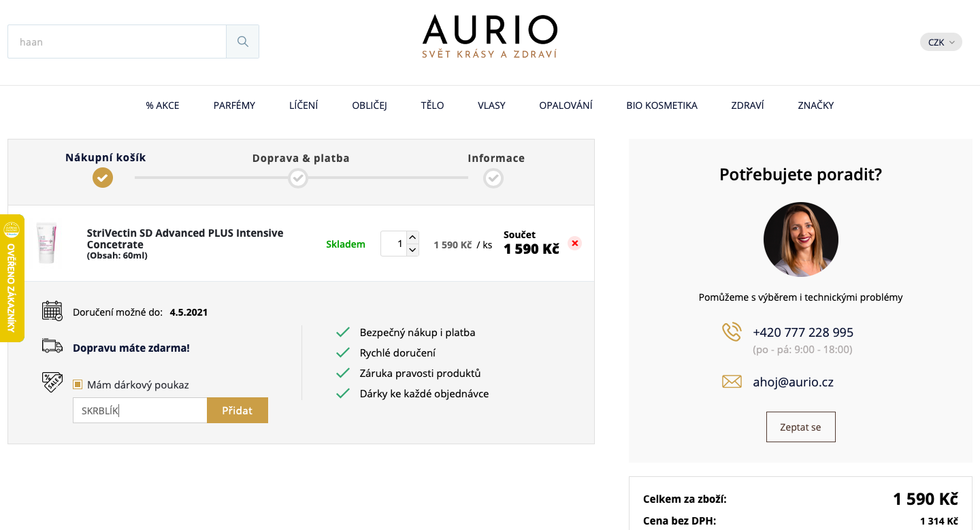
Task: Open the Ověřeno zákazníky side badge
Action: coord(12,278)
